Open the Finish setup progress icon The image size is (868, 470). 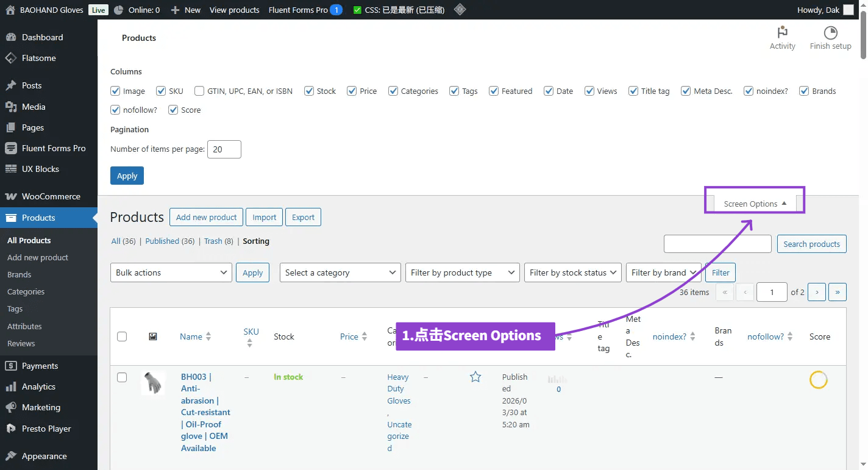coord(830,33)
